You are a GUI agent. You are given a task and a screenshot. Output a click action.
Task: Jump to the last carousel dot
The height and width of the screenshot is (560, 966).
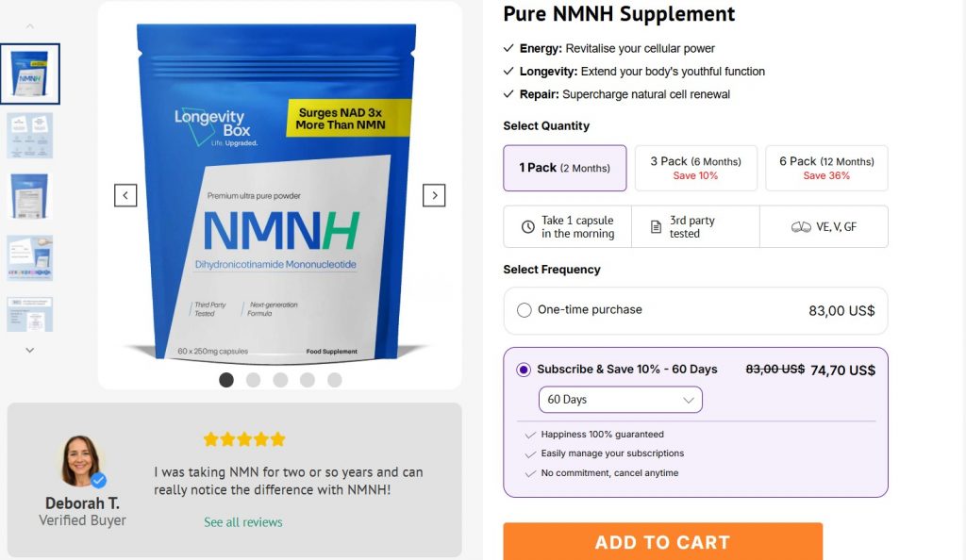(x=335, y=380)
